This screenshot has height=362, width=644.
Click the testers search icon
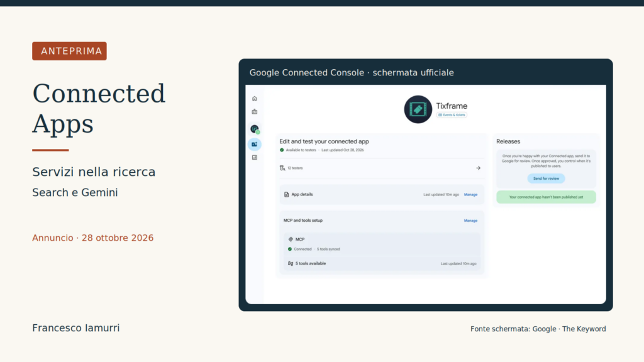[282, 168]
